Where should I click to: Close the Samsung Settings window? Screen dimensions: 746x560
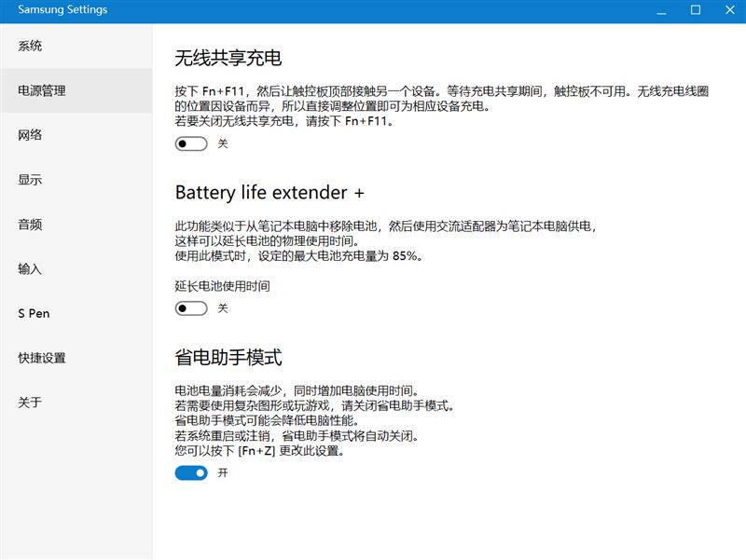pos(730,10)
